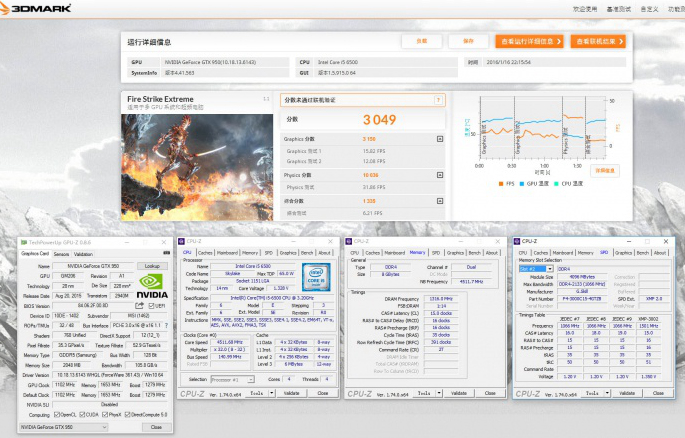Click the title bar app icon of the CPU-Z Memory window

[349, 241]
